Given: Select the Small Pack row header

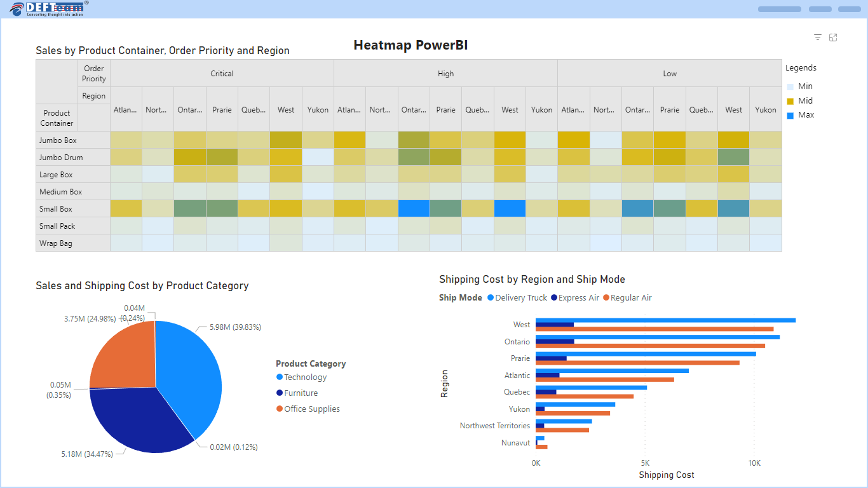Looking at the screenshot, I should (73, 226).
